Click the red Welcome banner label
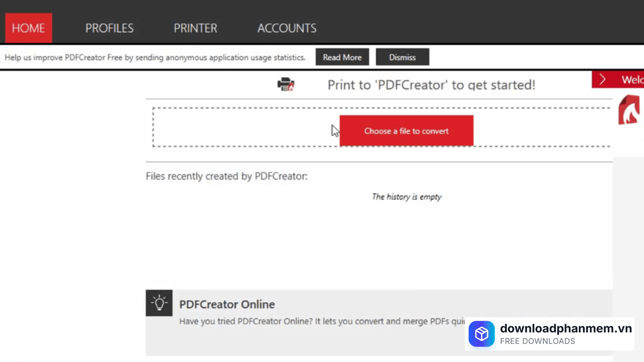 631,80
